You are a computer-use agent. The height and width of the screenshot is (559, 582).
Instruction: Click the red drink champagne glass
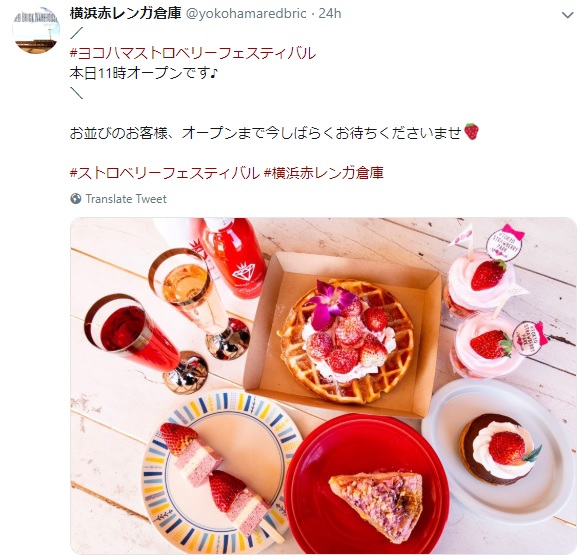[x=147, y=343]
